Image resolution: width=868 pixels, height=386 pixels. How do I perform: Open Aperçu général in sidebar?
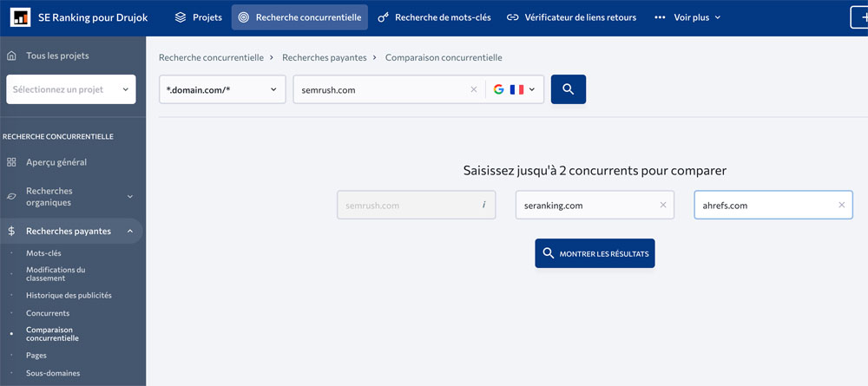tap(56, 162)
